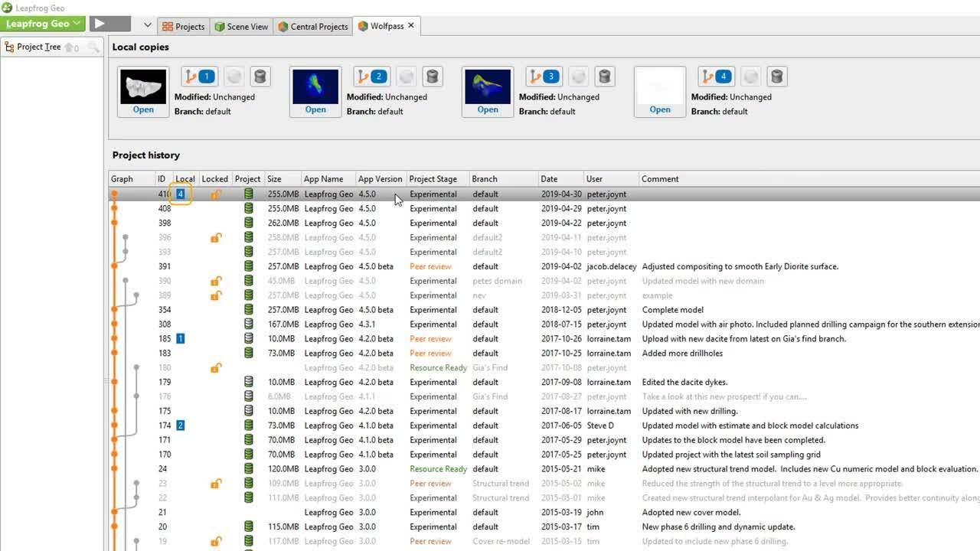This screenshot has height=551, width=980.
Task: Click the colored surface thumbnail of copy 3
Action: pos(488,86)
